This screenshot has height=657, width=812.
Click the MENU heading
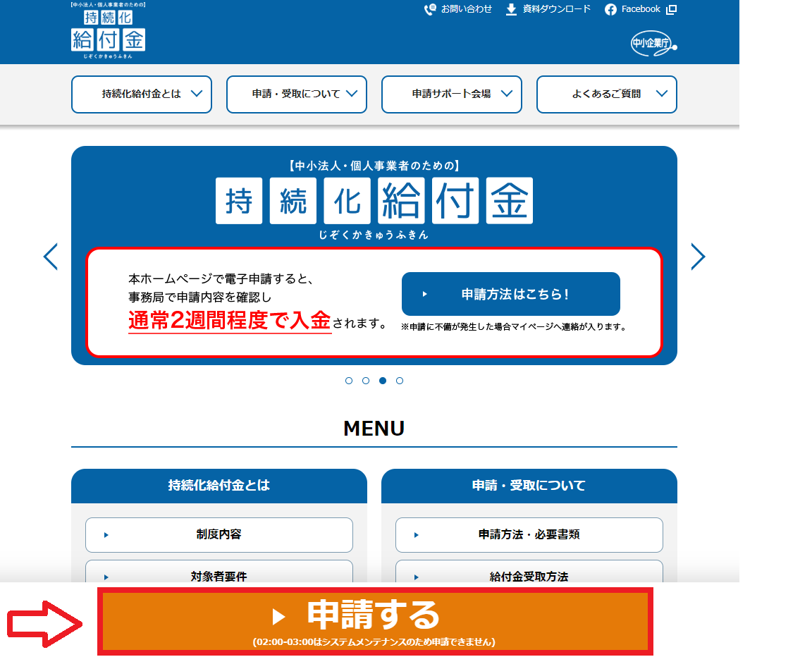(x=374, y=429)
